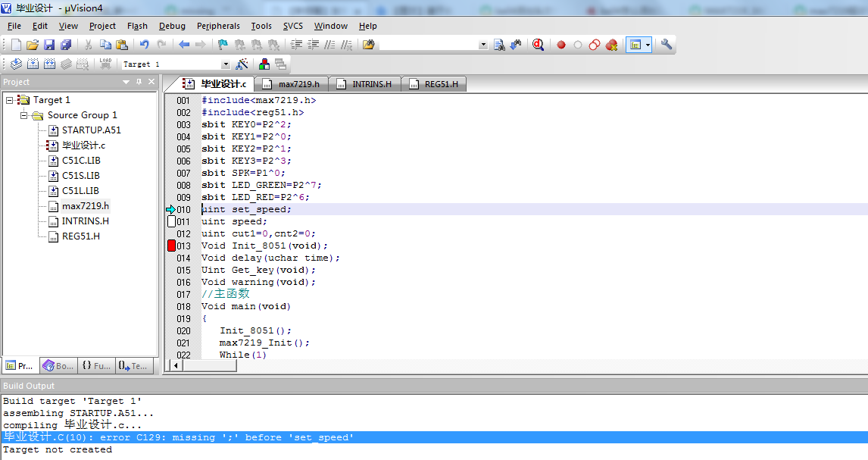Open Find in Files folder-binoculars icon
This screenshot has height=460, width=868.
click(x=369, y=45)
